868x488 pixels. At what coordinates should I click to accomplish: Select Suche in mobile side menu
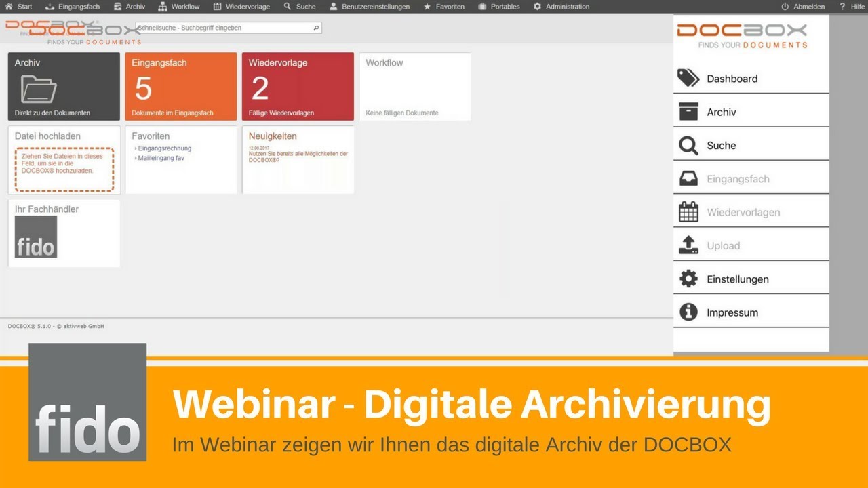pyautogui.click(x=751, y=145)
